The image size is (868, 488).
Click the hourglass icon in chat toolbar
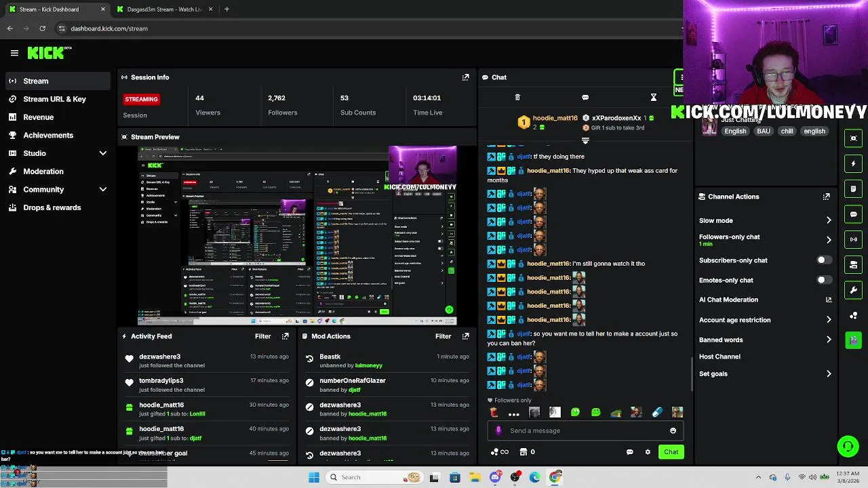[x=654, y=98]
